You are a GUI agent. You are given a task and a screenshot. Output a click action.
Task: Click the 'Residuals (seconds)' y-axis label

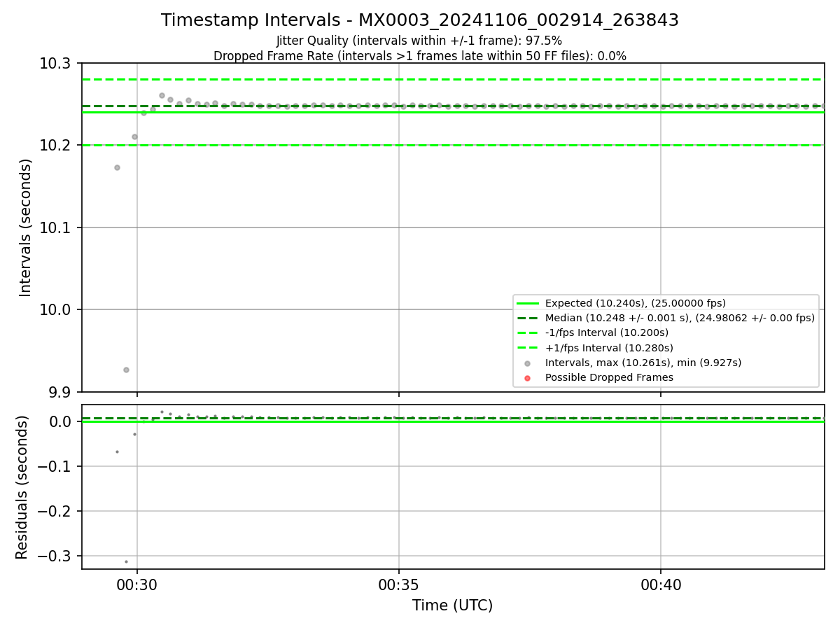tap(22, 487)
